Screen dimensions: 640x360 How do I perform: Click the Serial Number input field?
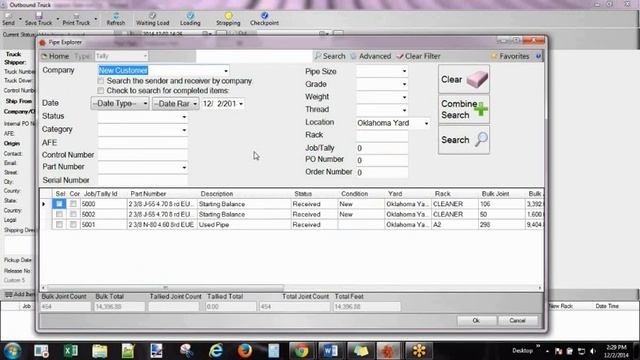point(142,180)
